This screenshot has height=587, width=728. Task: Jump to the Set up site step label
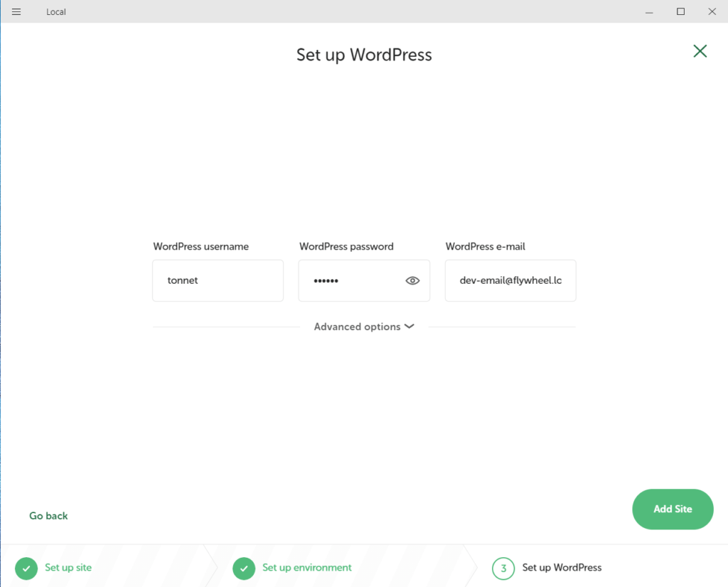tap(68, 568)
